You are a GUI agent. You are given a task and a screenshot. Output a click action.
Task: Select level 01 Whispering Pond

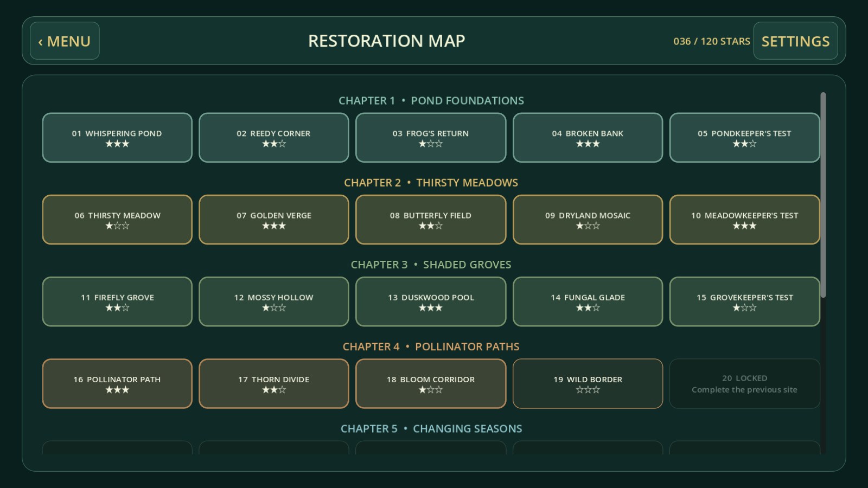117,138
